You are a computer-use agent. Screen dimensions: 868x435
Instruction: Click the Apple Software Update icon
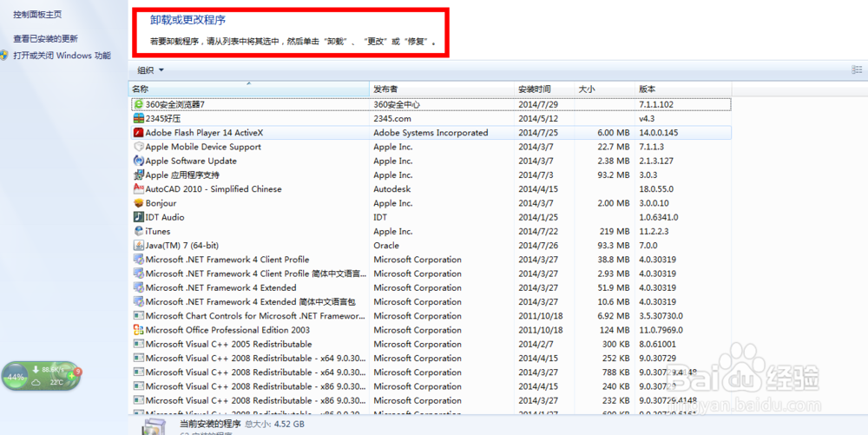coord(138,161)
